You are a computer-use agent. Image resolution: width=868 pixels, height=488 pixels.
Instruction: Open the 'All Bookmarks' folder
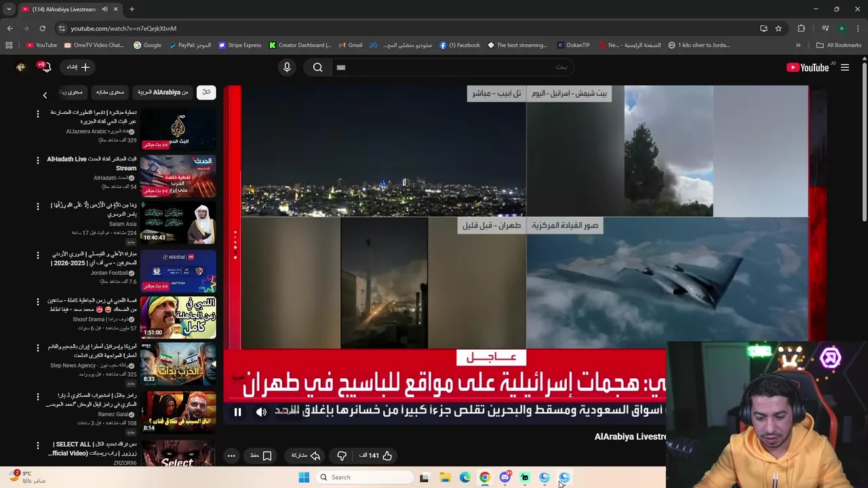[839, 45]
